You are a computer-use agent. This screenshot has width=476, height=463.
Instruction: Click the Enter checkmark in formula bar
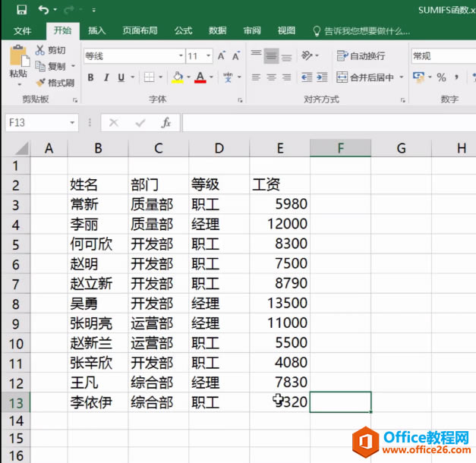click(x=140, y=123)
